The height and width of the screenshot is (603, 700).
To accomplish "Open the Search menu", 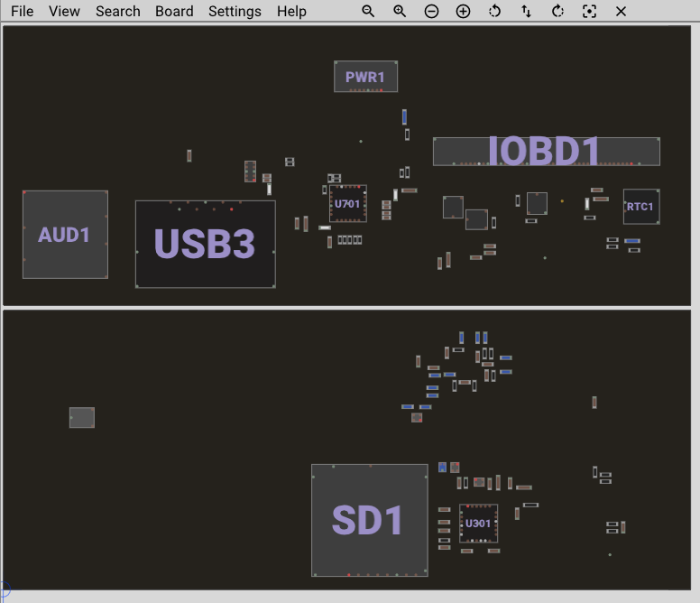I will [117, 12].
